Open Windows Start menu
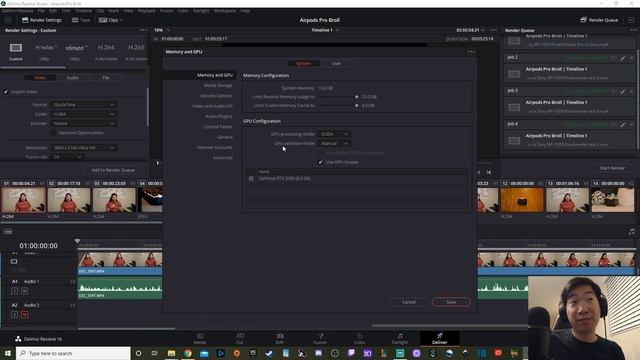 coord(8,353)
